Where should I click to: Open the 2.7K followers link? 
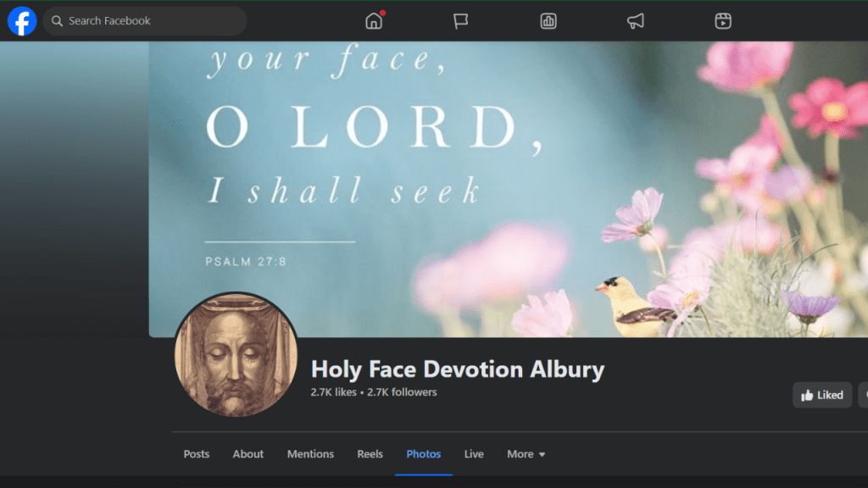pyautogui.click(x=402, y=392)
